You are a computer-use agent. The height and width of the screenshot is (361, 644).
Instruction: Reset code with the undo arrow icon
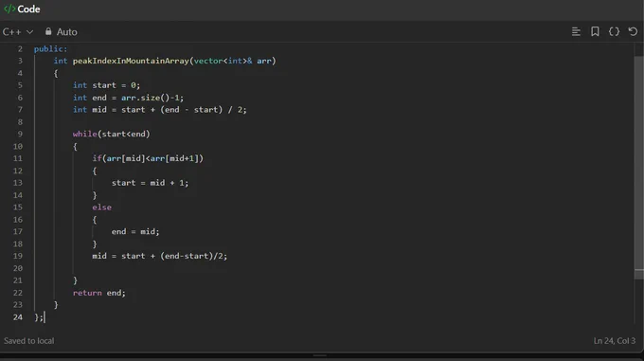pyautogui.click(x=633, y=31)
